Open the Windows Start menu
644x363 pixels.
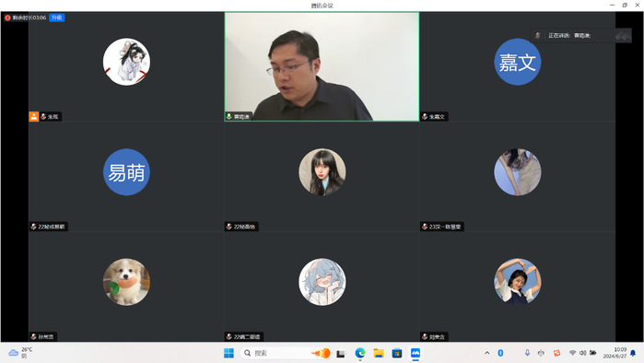pyautogui.click(x=228, y=353)
